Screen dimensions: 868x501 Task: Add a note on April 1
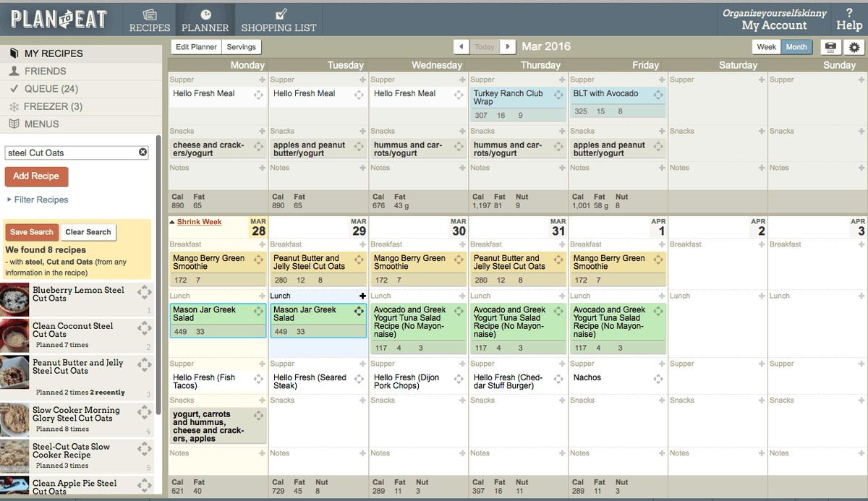[x=662, y=453]
